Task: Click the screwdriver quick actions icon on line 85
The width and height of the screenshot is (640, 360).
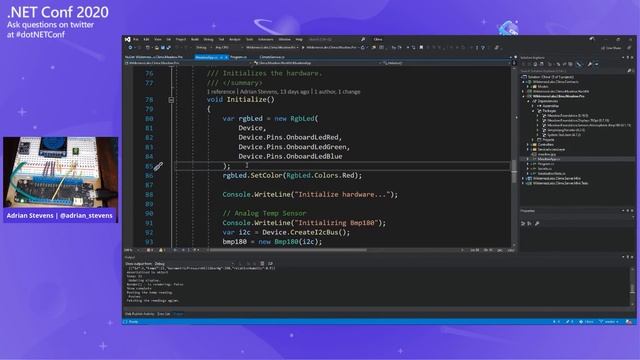Action: point(158,166)
